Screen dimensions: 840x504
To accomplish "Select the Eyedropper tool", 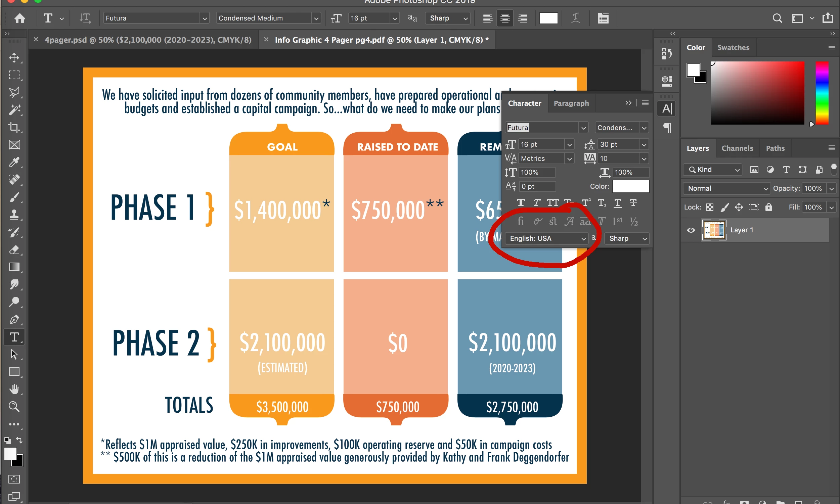I will pos(14,162).
